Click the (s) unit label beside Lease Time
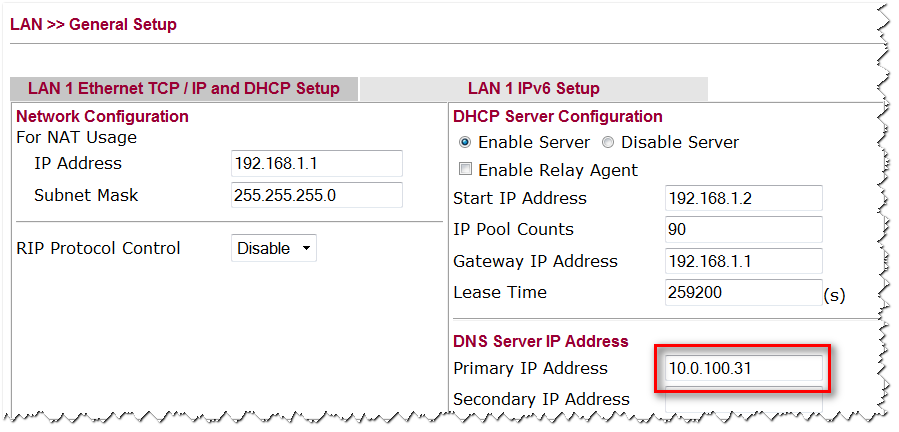This screenshot has width=899, height=432. coord(834,295)
